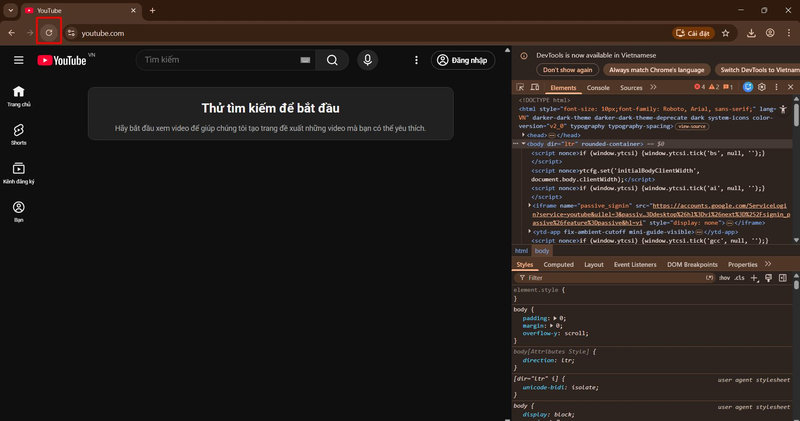This screenshot has width=800, height=421.
Task: Activate the DevTools inspect element picker
Action: tap(520, 88)
